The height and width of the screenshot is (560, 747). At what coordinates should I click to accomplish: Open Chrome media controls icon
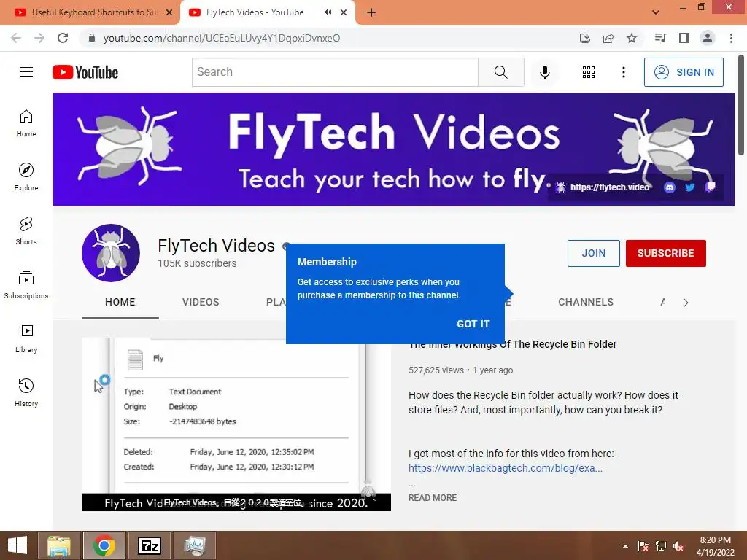(660, 38)
